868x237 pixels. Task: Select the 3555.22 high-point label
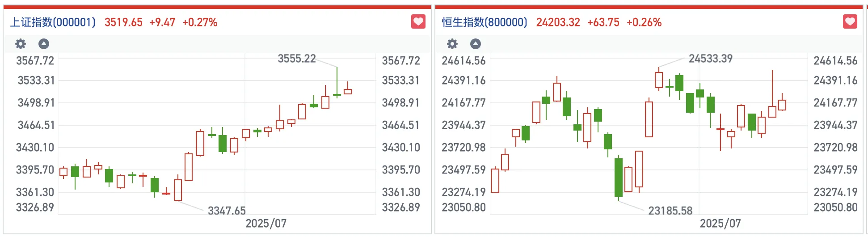[297, 59]
